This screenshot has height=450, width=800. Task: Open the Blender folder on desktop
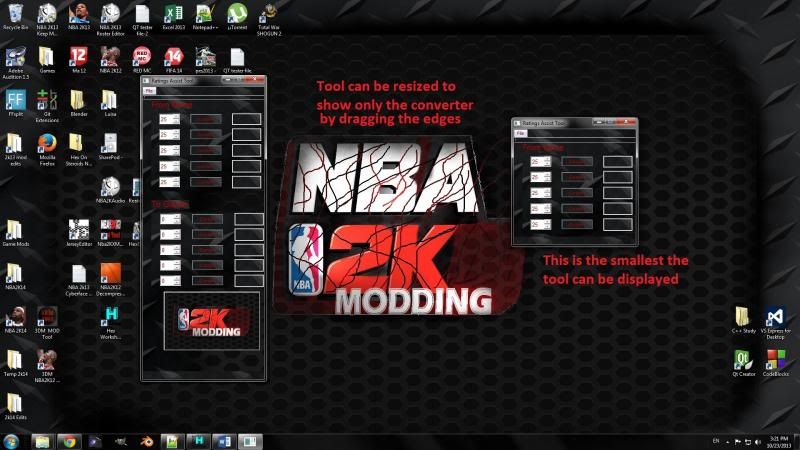[x=79, y=103]
